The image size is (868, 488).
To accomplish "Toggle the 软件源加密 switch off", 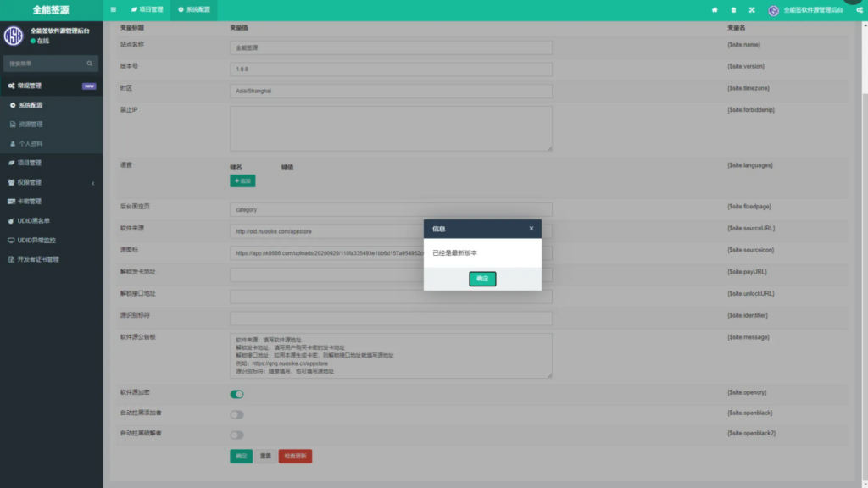I will pos(236,394).
